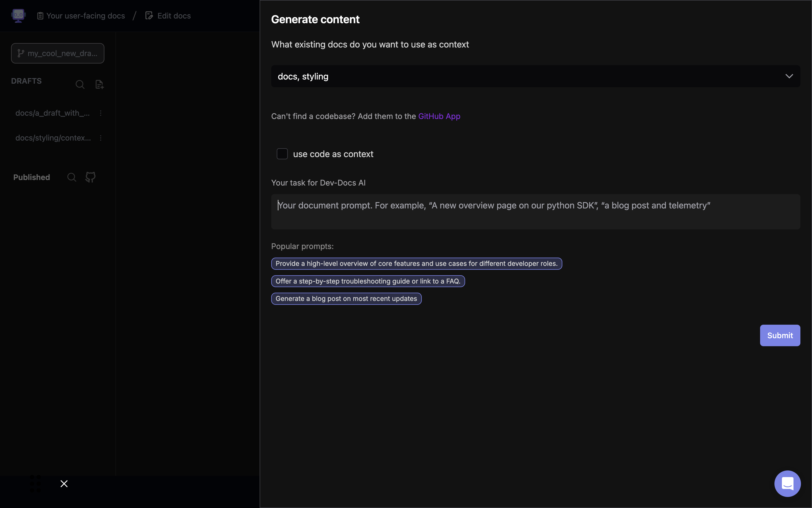The width and height of the screenshot is (812, 508).
Task: Open options menu for docs/styling/contex draft
Action: coord(101,138)
